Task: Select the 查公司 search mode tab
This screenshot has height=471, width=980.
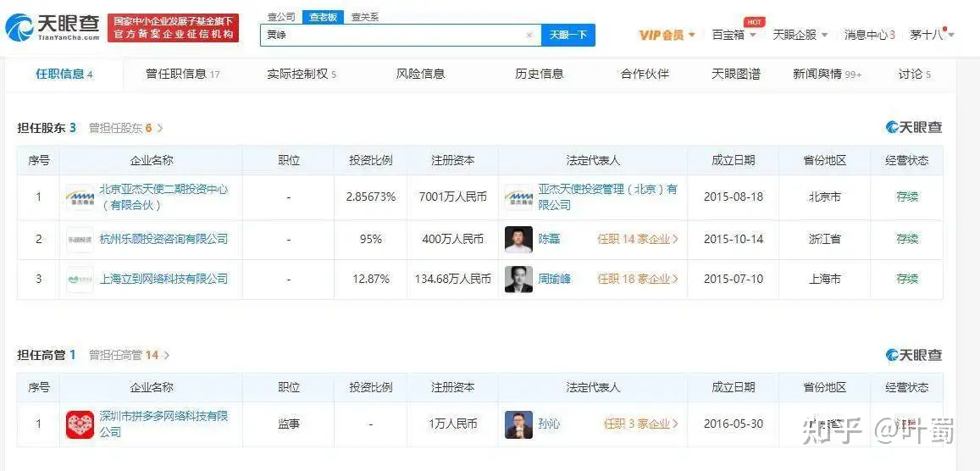Action: [x=281, y=17]
